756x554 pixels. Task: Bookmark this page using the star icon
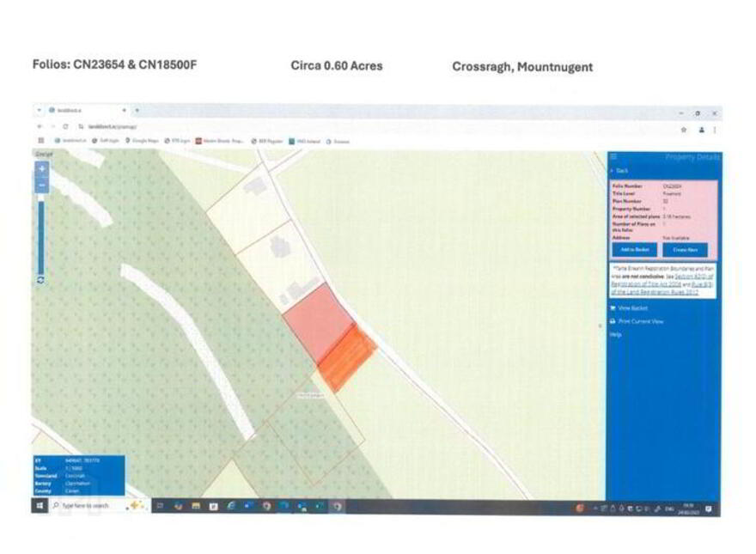tap(684, 130)
